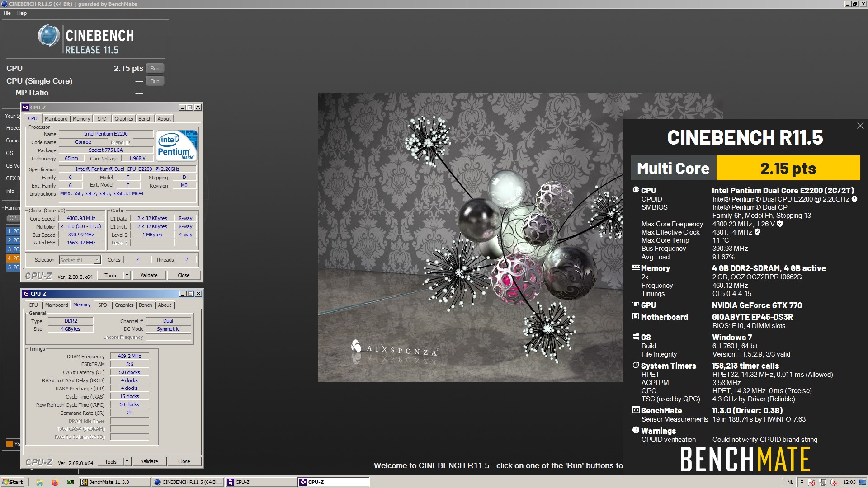Select Bench tab in lower CPU-Z window
The width and height of the screenshot is (868, 488).
point(145,305)
